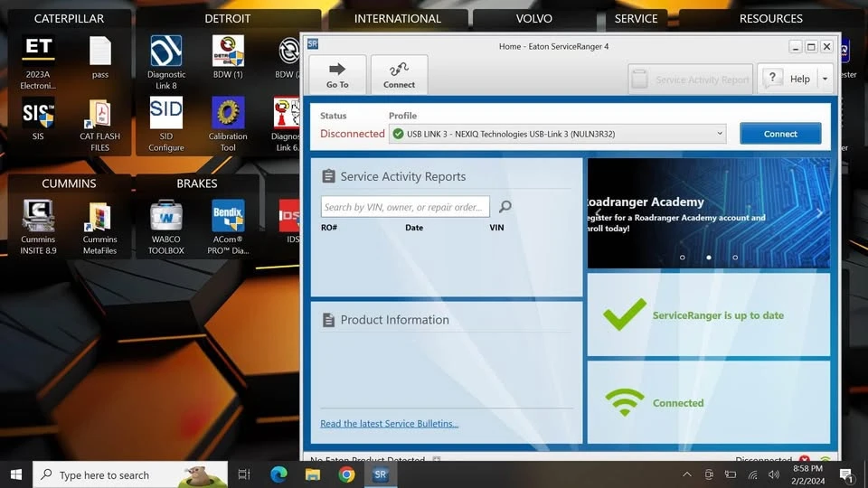Open the Windows Start menu
Screen dimensions: 868x488
pyautogui.click(x=16, y=474)
